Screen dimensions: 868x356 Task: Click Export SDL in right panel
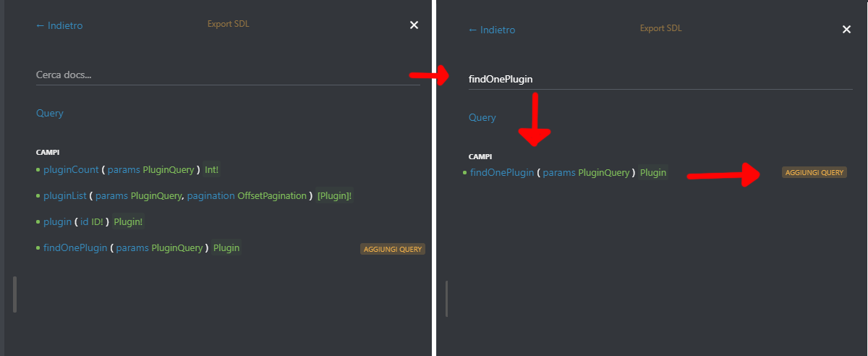(x=661, y=28)
